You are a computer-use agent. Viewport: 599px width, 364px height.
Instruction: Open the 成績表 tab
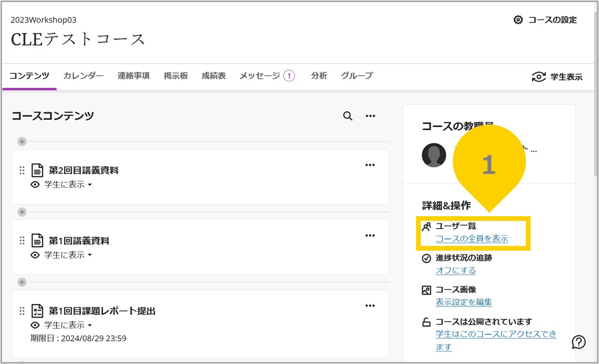click(214, 76)
